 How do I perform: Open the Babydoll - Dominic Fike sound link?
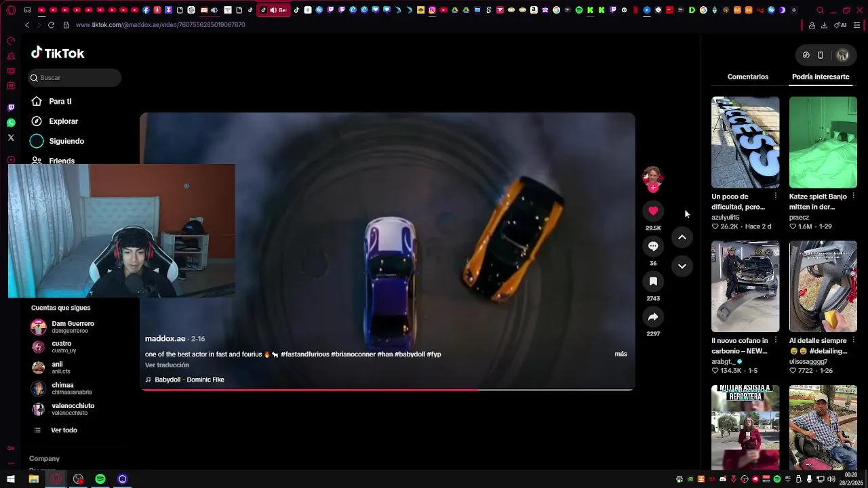(x=189, y=380)
